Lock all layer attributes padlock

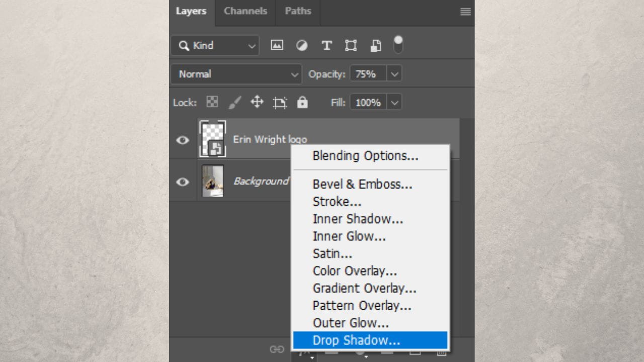pos(302,102)
